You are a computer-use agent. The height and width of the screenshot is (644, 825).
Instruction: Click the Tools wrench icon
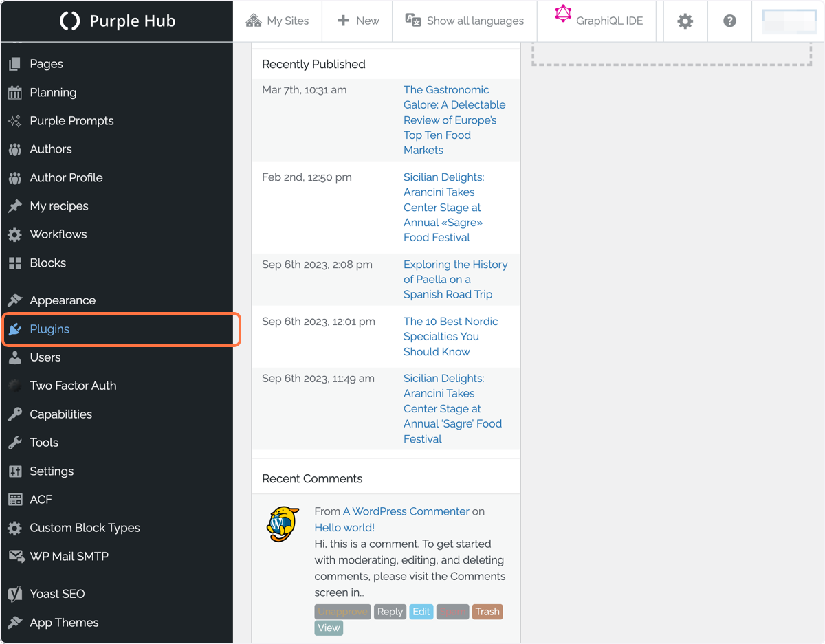pyautogui.click(x=14, y=443)
